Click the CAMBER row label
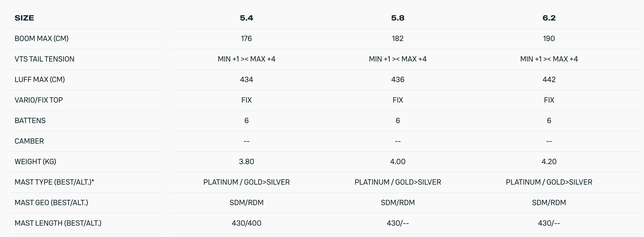 coord(29,141)
